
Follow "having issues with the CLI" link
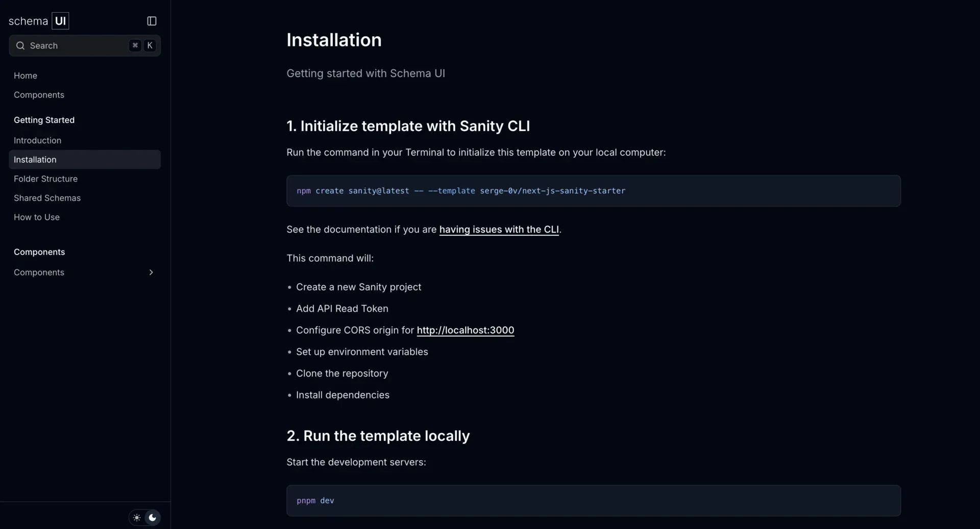point(499,230)
